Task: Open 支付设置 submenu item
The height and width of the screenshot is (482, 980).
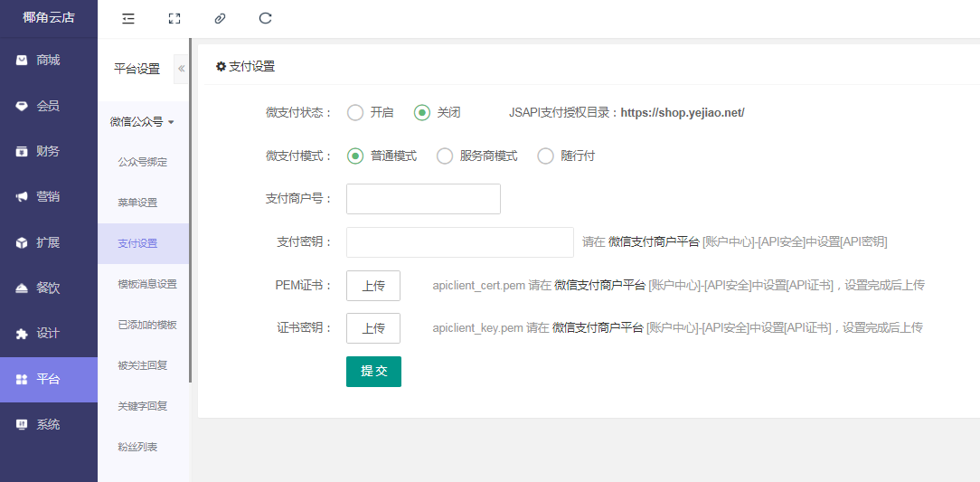Action: click(143, 243)
